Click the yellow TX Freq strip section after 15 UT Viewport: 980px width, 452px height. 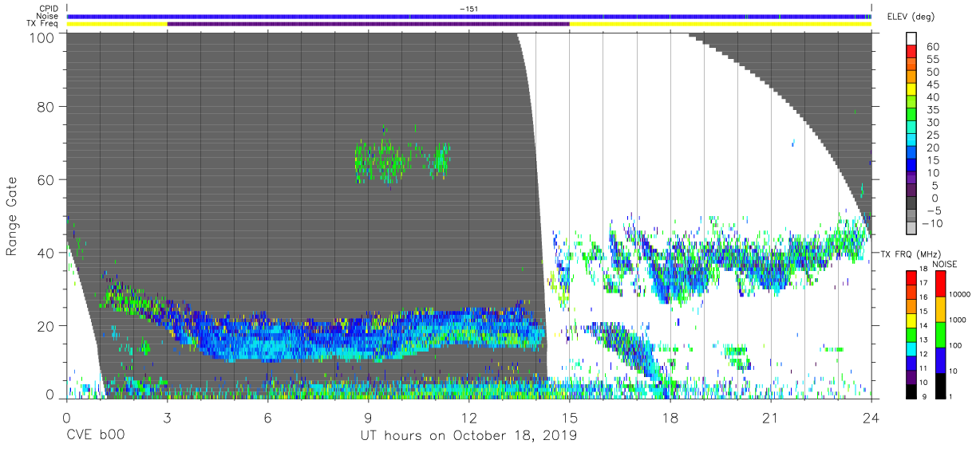coord(720,24)
